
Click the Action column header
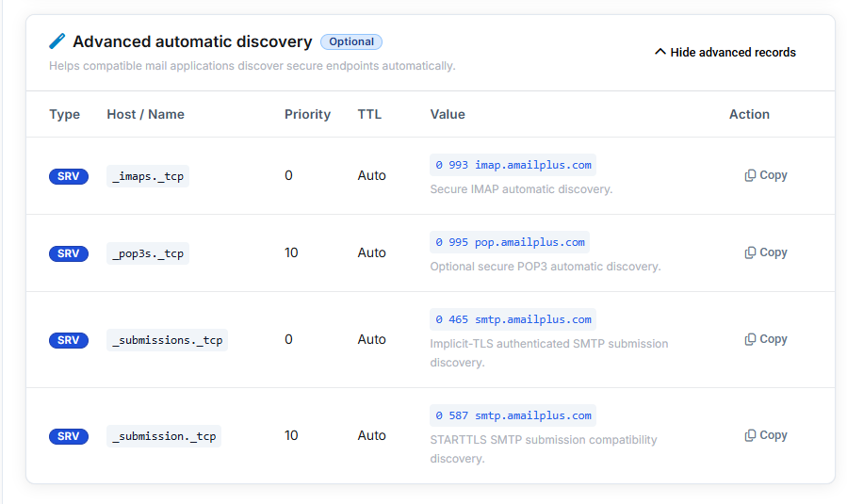coord(749,115)
